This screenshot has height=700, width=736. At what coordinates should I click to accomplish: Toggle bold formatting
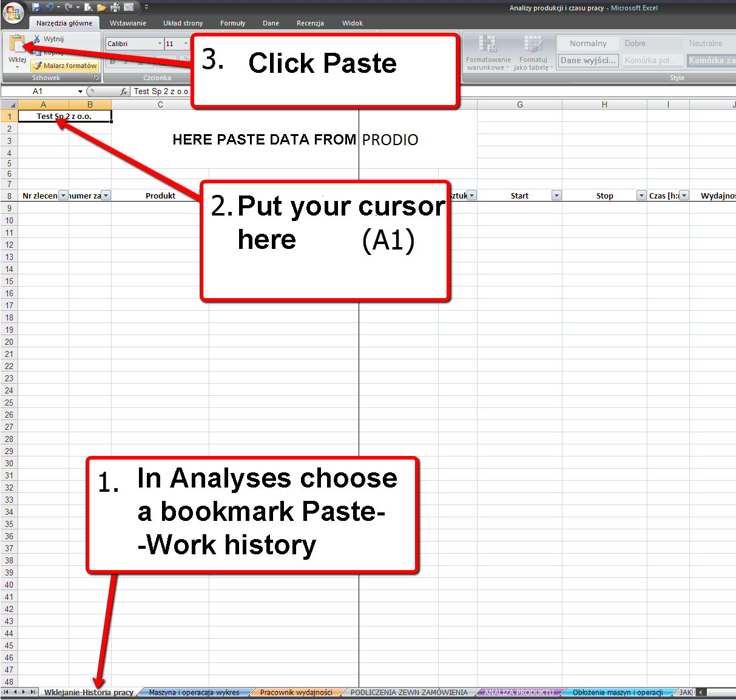[112, 61]
